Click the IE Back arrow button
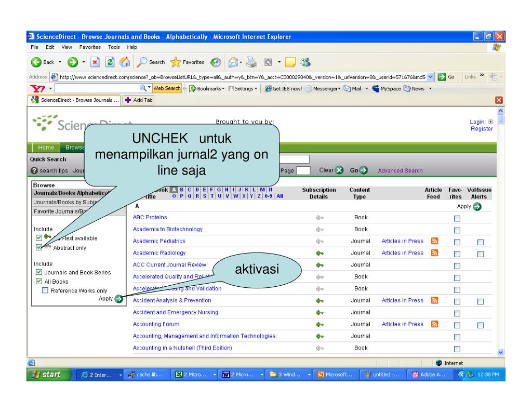The height and width of the screenshot is (399, 532). 36,62
